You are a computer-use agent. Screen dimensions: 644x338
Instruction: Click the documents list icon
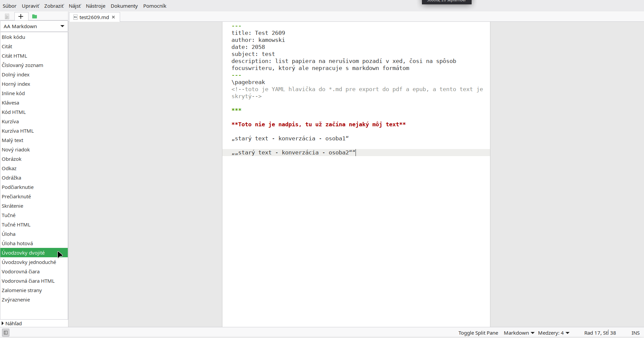tap(7, 16)
